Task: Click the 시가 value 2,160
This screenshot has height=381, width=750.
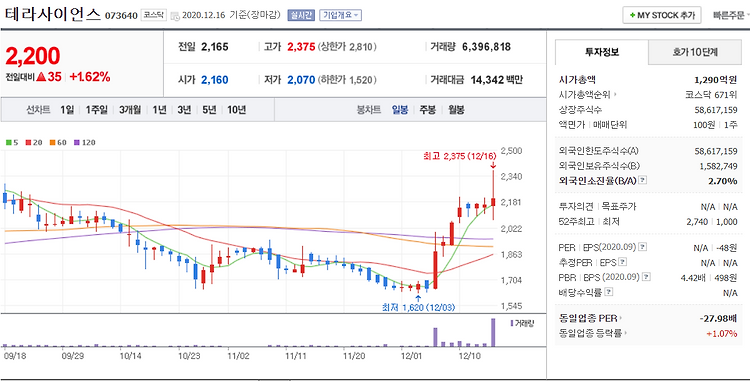Action: click(x=215, y=80)
